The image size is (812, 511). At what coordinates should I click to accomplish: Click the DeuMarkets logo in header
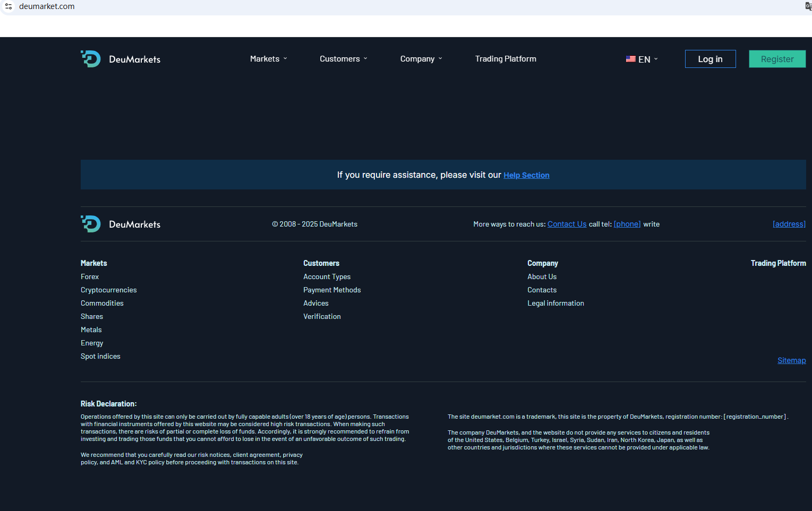click(121, 59)
